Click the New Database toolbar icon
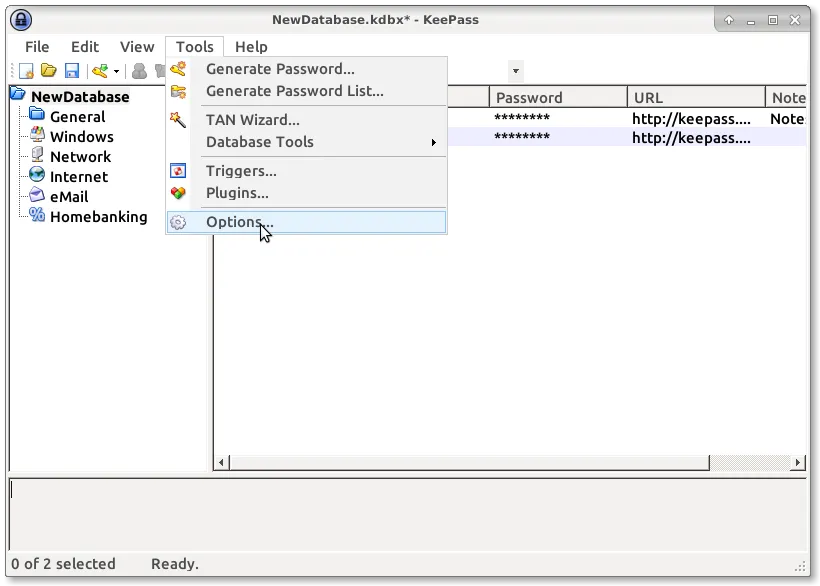The height and width of the screenshot is (586, 820). 27,71
